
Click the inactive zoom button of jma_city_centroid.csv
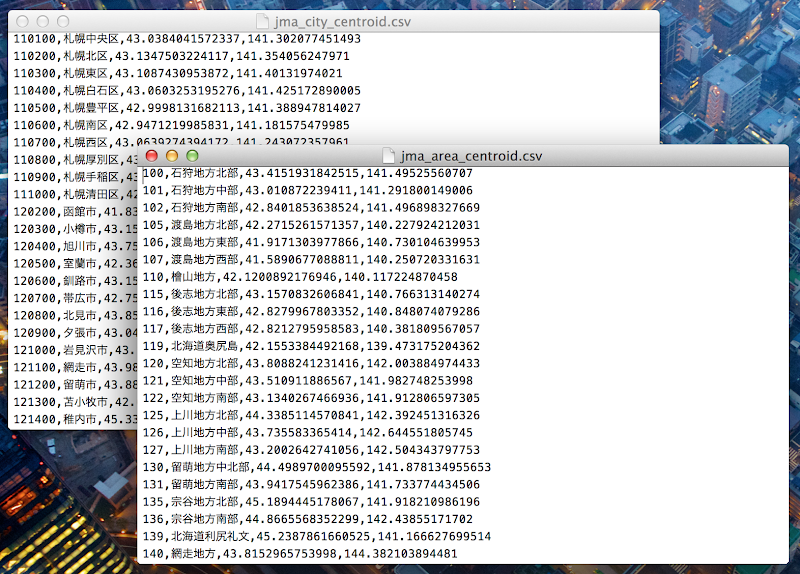[x=63, y=21]
